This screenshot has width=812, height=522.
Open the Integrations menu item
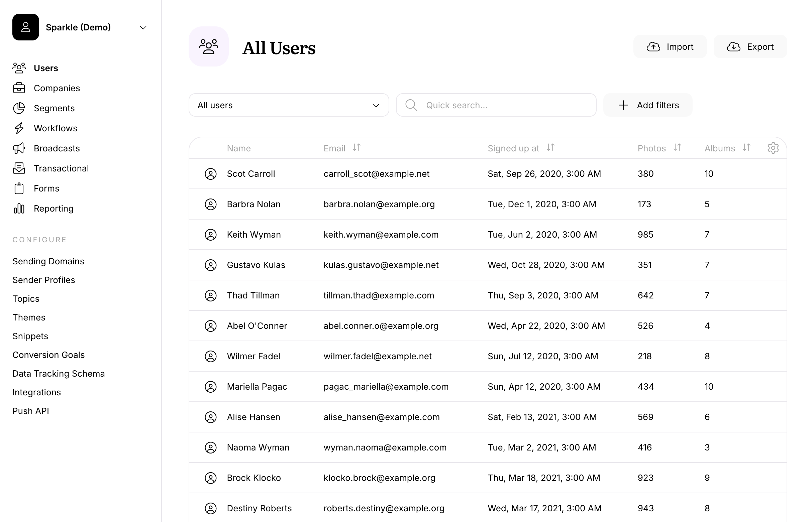point(37,392)
